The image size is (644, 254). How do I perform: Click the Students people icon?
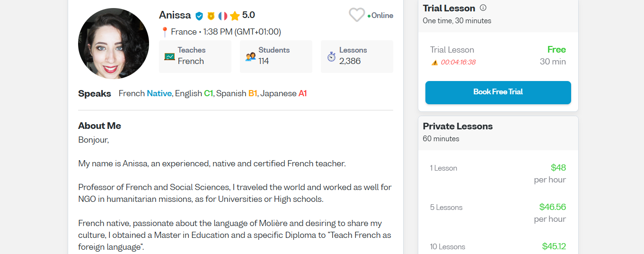pos(250,56)
